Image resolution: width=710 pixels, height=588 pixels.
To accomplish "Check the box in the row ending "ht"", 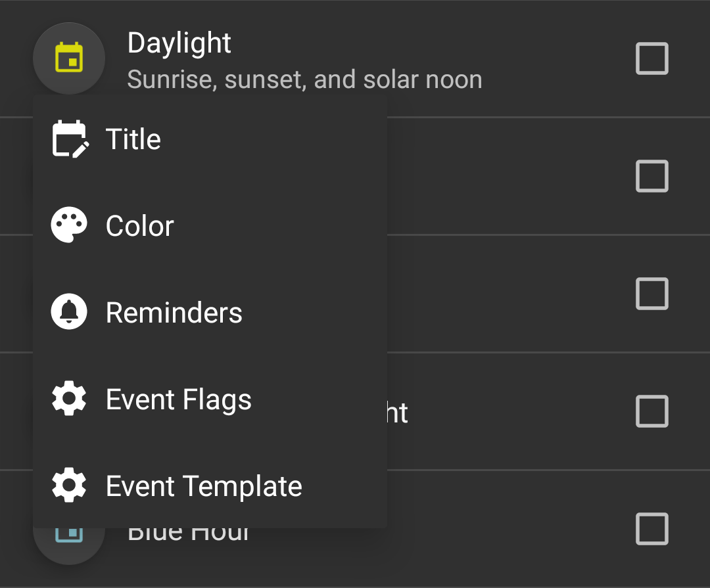I will 651,412.
